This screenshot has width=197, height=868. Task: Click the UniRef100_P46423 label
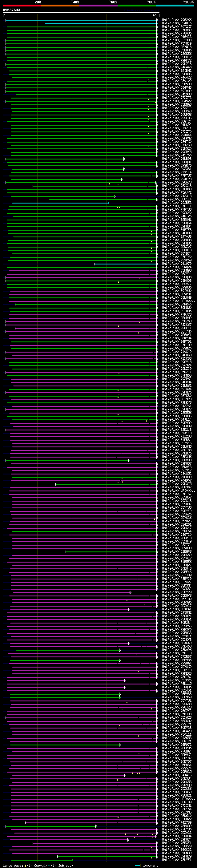pyautogui.click(x=177, y=37)
